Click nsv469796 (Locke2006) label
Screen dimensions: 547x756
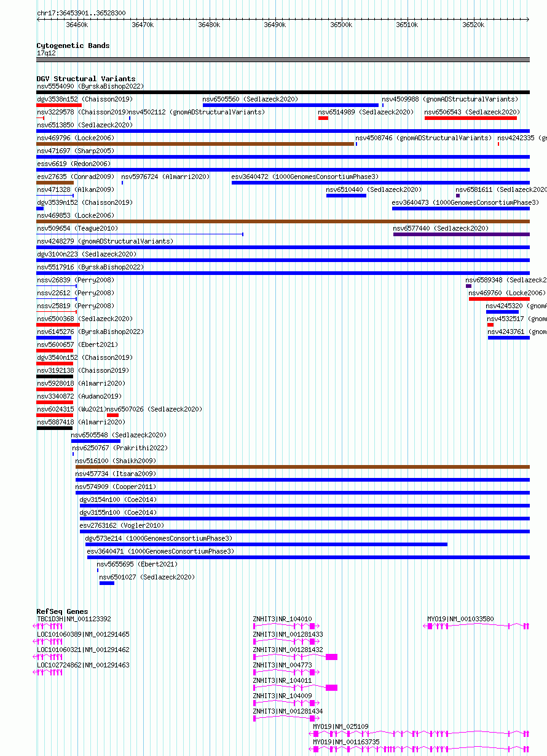[75, 138]
